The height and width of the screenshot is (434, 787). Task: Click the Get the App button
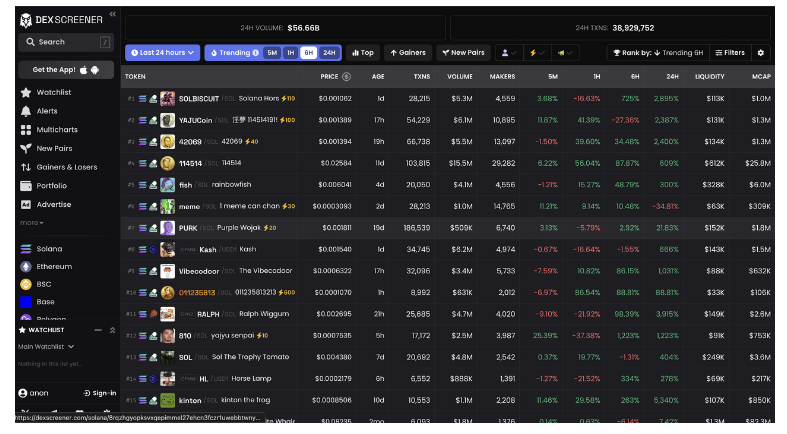pyautogui.click(x=66, y=70)
